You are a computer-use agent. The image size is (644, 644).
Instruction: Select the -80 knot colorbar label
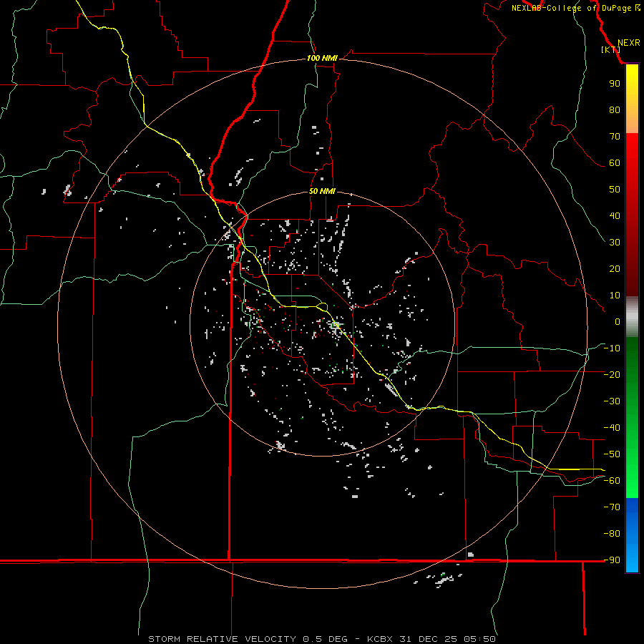click(612, 534)
